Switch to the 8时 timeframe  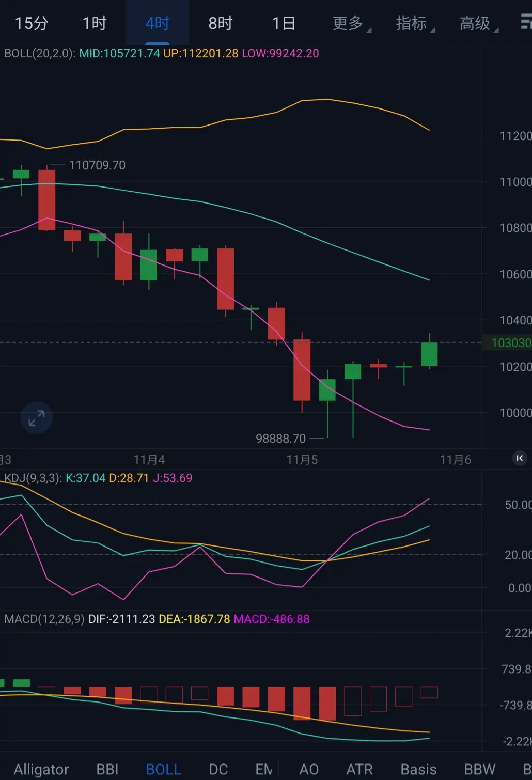pos(221,23)
